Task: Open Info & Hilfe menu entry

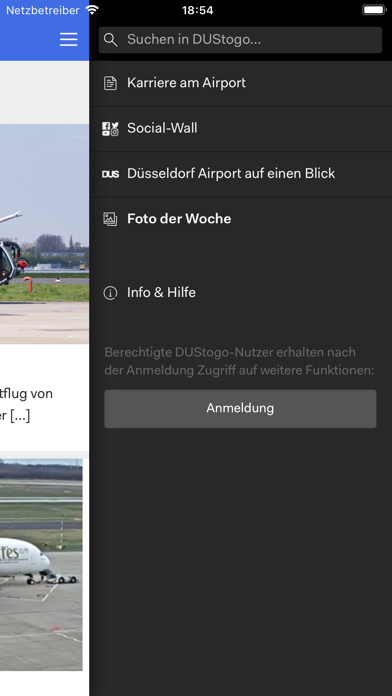Action: point(241,293)
